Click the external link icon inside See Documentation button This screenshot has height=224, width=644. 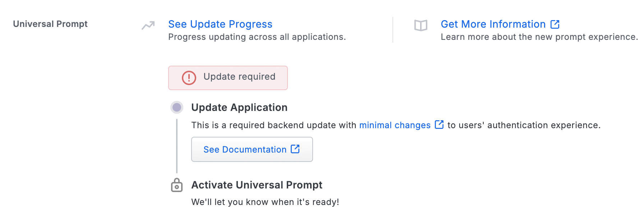coord(295,149)
